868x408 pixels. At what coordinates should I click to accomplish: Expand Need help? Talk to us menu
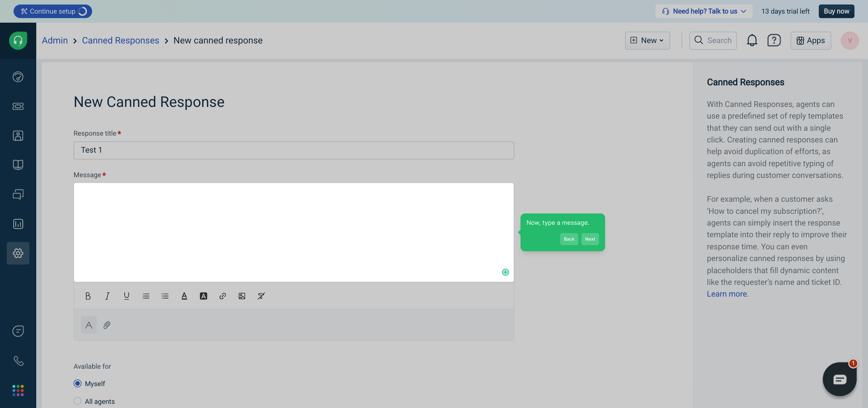tap(704, 11)
